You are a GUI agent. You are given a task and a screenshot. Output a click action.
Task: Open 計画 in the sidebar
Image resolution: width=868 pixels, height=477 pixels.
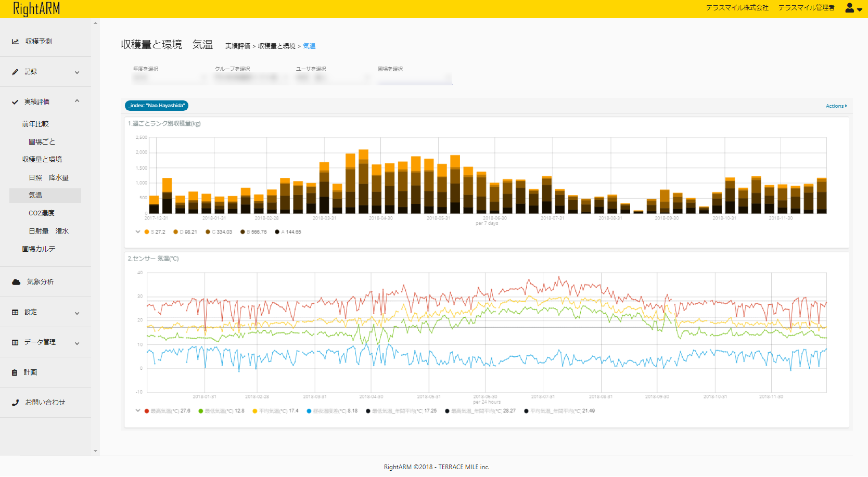30,372
